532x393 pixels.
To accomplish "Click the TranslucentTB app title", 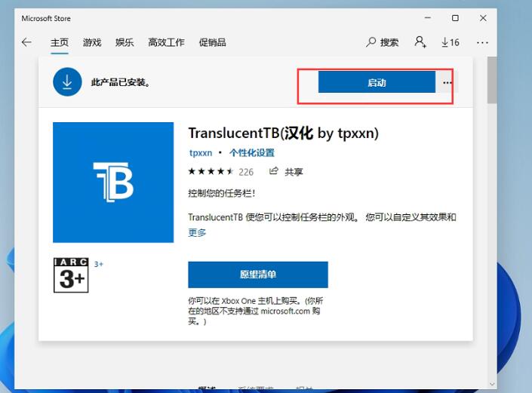I will [x=283, y=133].
